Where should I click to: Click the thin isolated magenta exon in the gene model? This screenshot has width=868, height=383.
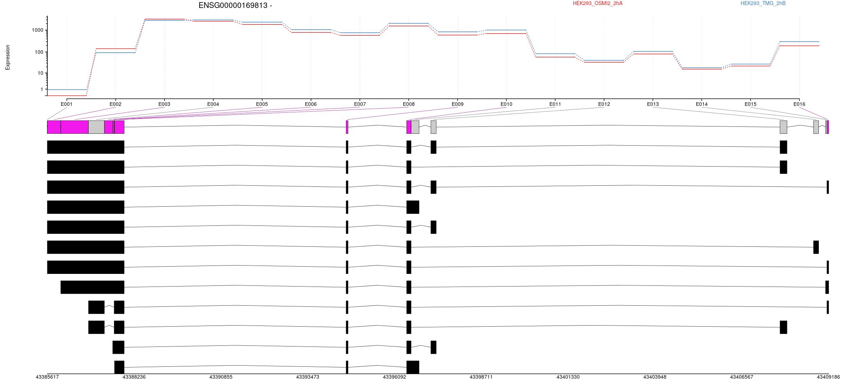pos(347,127)
